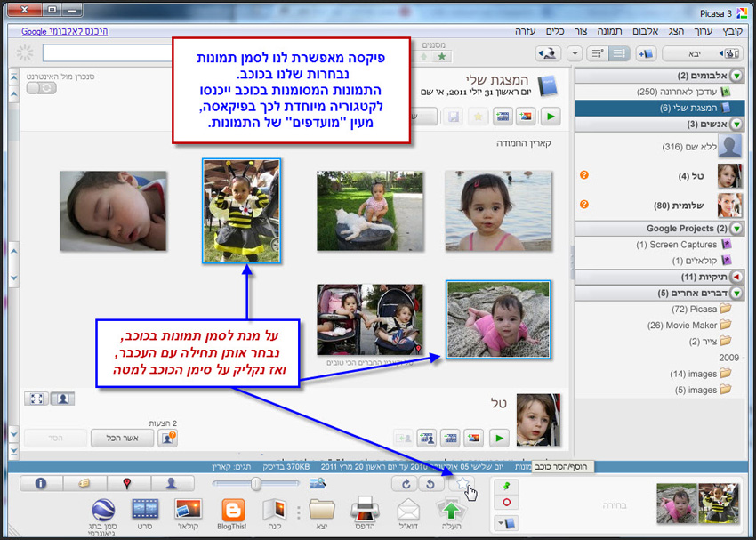The height and width of the screenshot is (540, 756).
Task: Open the ערוך menu
Action: 703,31
